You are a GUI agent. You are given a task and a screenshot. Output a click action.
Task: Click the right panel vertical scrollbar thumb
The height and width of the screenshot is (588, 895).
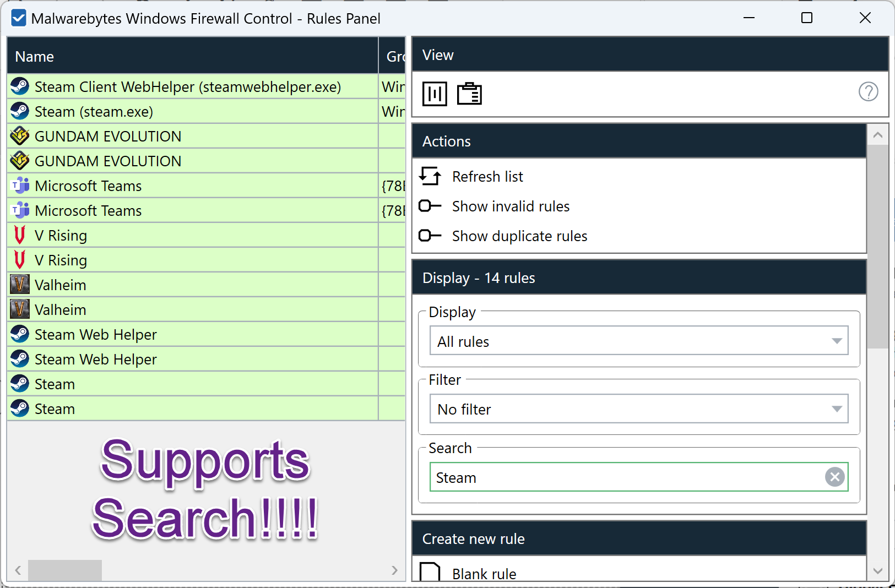(877, 247)
